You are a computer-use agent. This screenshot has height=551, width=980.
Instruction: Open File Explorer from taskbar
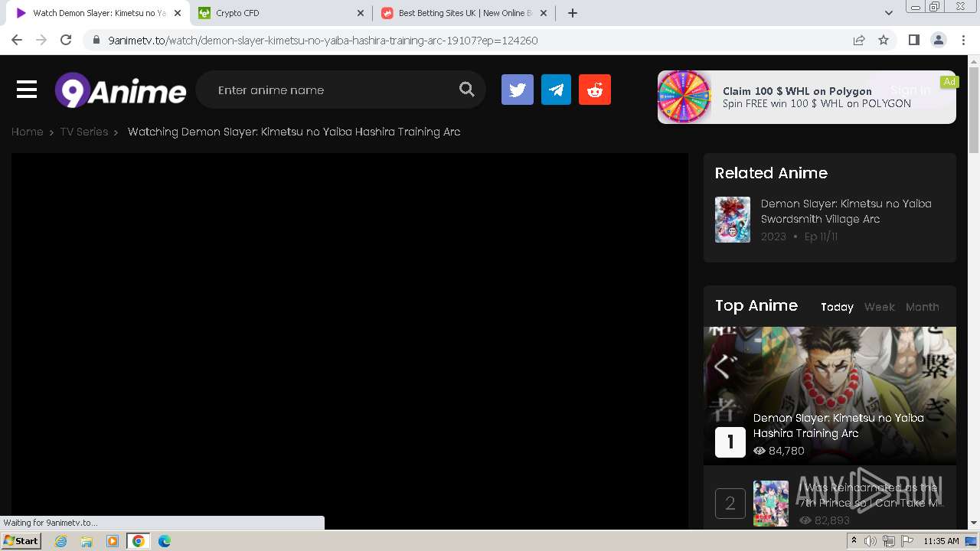point(87,541)
